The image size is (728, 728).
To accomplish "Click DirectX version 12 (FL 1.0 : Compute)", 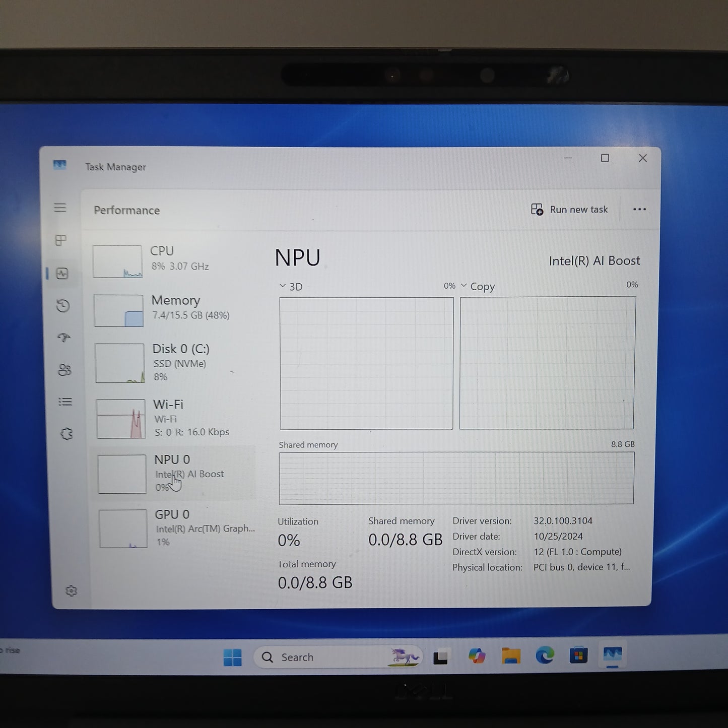I will (x=578, y=552).
